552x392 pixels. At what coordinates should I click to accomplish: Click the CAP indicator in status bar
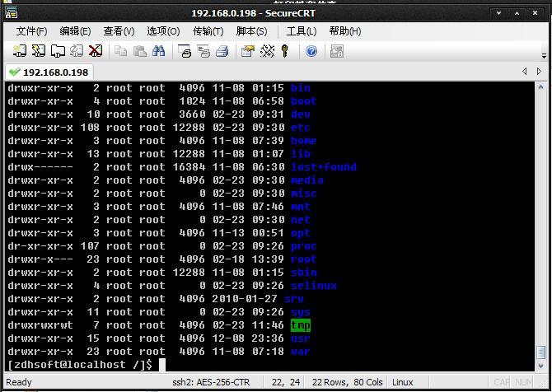click(502, 382)
